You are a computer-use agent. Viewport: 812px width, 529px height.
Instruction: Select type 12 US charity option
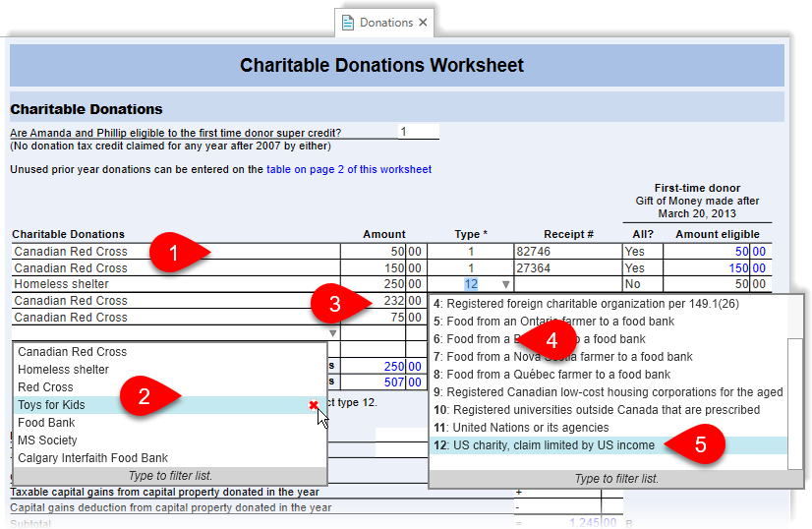click(x=608, y=445)
